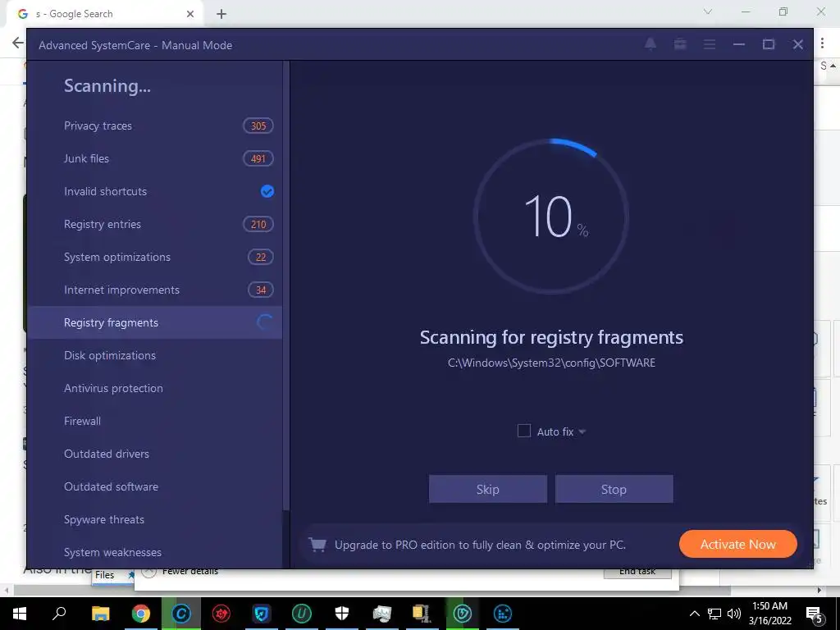Click the Invalid shortcuts completed checkmark

click(267, 191)
